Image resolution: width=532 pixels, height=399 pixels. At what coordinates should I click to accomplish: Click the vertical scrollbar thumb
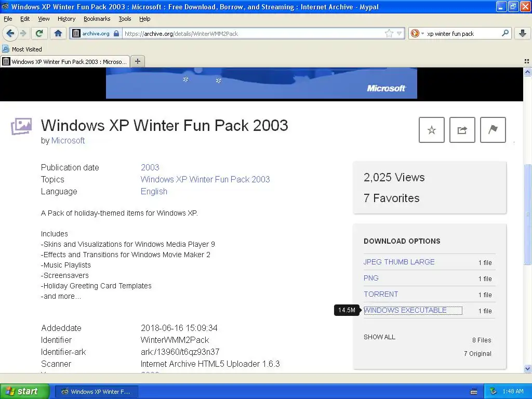[x=527, y=214]
